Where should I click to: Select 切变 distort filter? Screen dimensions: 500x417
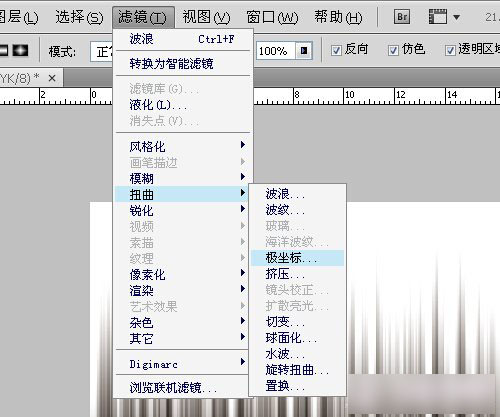tap(297, 322)
